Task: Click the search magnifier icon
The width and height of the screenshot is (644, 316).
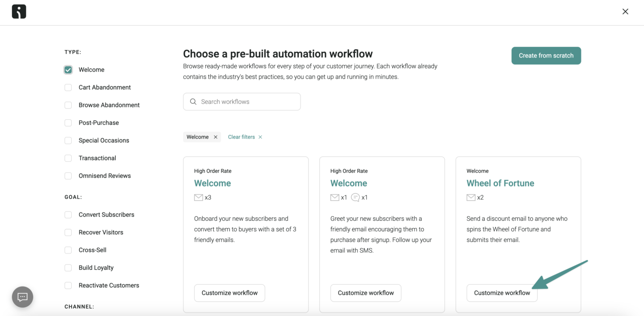Action: (x=193, y=102)
